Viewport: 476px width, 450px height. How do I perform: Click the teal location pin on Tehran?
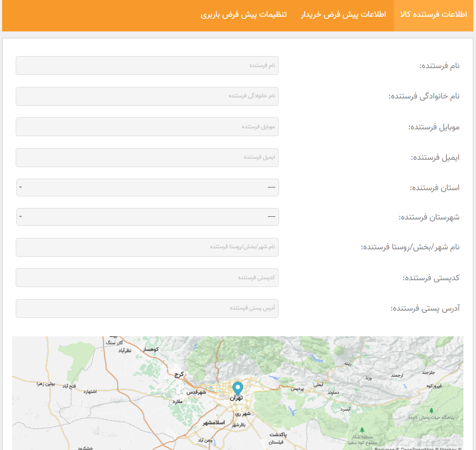coord(238,388)
